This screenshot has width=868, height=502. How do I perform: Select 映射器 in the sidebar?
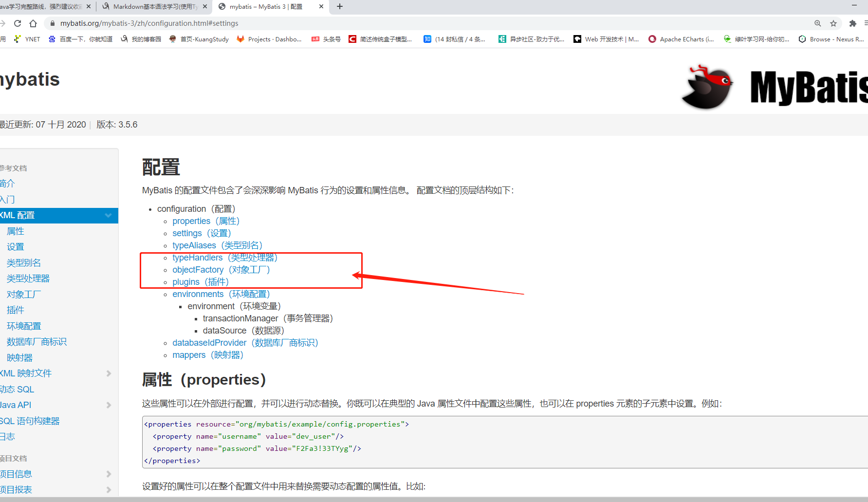coord(20,358)
